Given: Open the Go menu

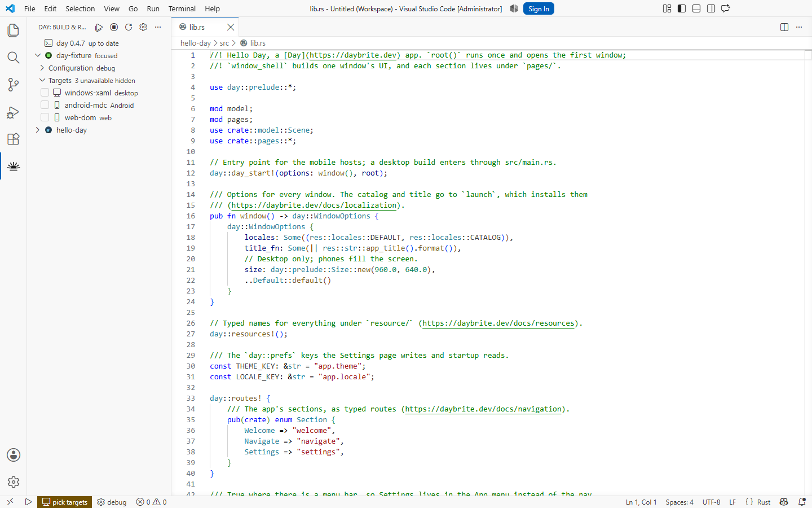Looking at the screenshot, I should 133,8.
